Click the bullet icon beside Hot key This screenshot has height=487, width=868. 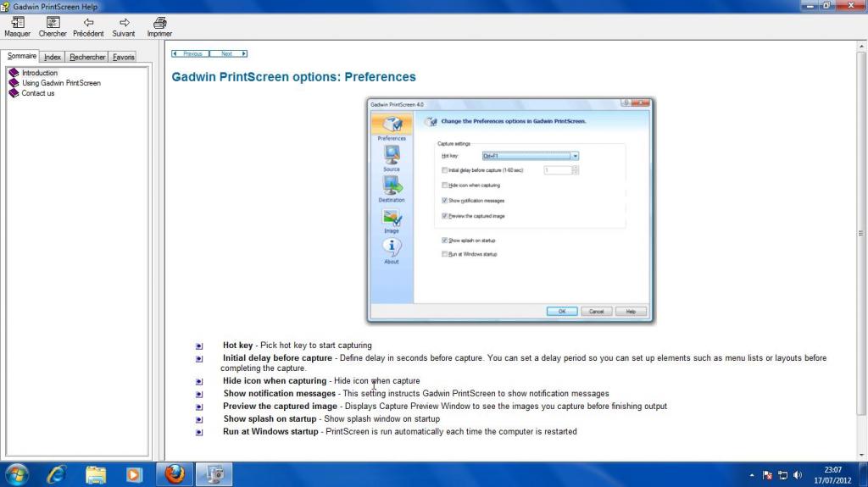point(199,346)
